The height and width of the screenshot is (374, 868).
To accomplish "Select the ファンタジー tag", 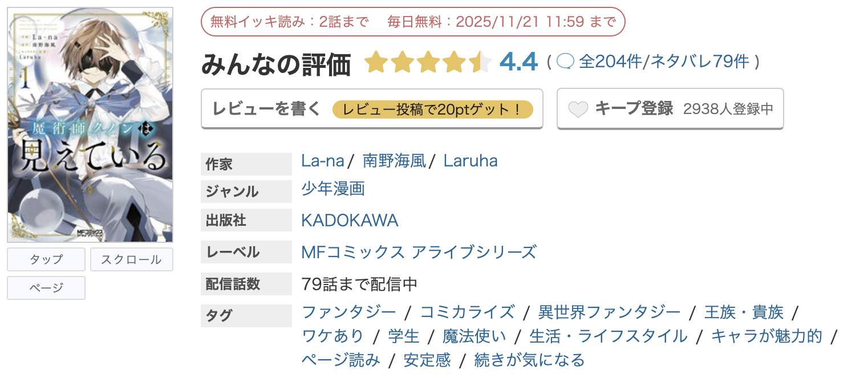I will 350,312.
